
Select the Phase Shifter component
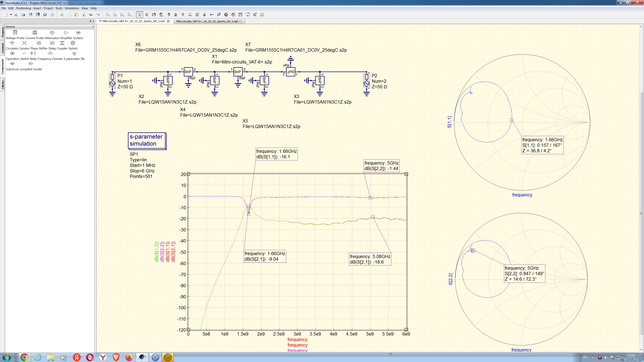click(39, 43)
